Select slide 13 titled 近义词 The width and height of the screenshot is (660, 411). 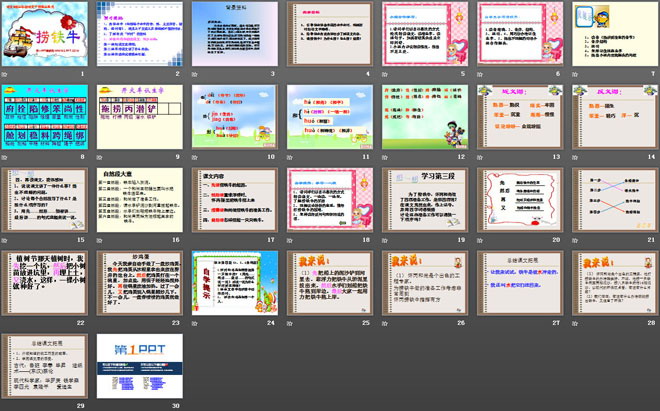click(x=516, y=116)
